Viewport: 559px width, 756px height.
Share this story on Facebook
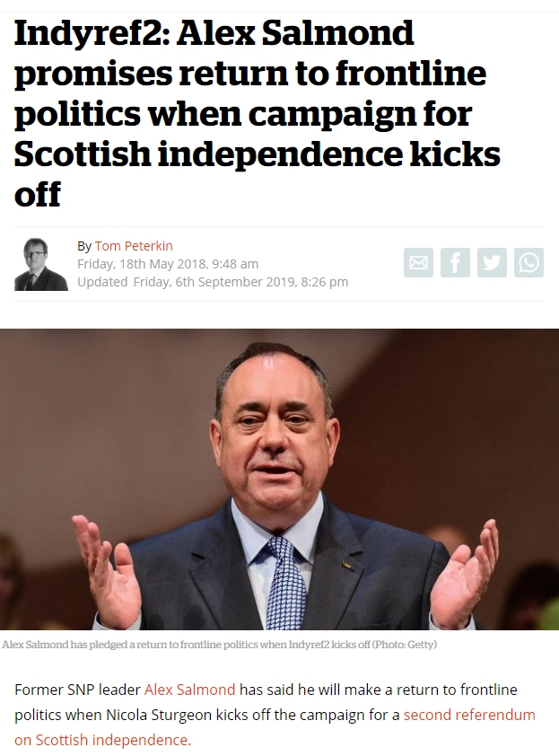coord(455,263)
